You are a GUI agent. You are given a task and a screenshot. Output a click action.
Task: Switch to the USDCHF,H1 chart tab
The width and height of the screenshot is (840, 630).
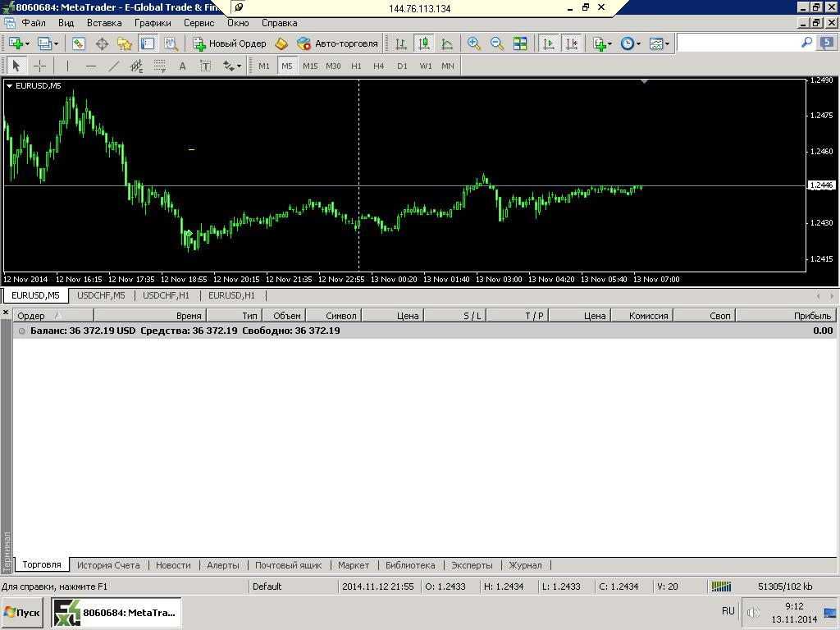[x=166, y=295]
